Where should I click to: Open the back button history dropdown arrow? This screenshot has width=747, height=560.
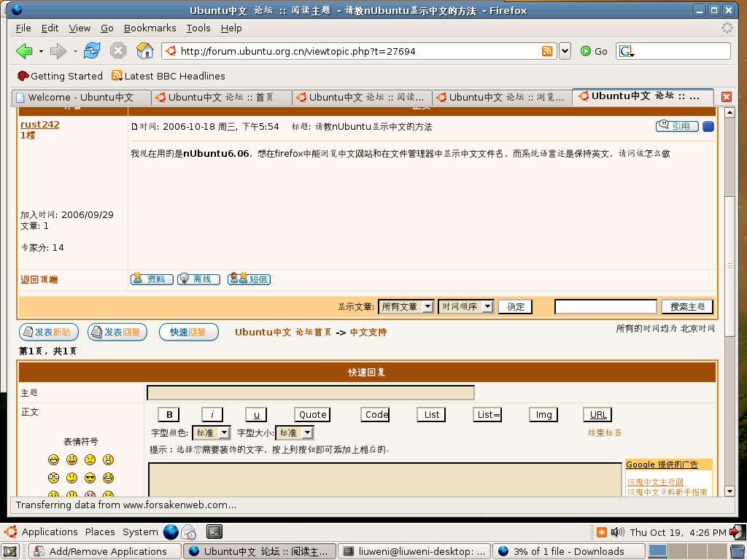tap(41, 51)
